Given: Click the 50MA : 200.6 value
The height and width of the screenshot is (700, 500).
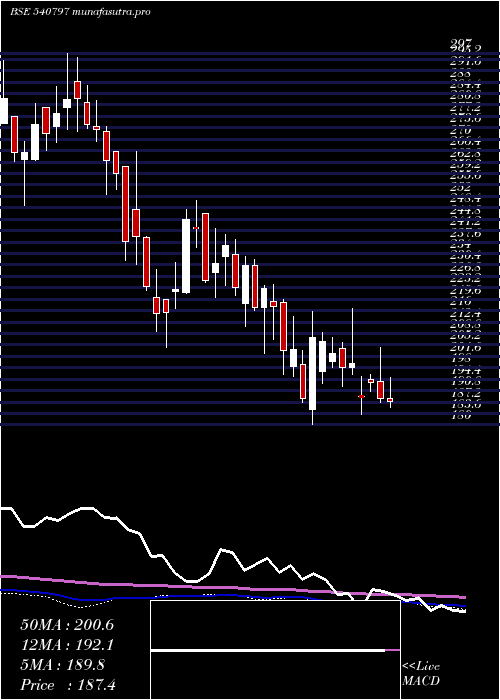Looking at the screenshot, I should pos(67,625).
